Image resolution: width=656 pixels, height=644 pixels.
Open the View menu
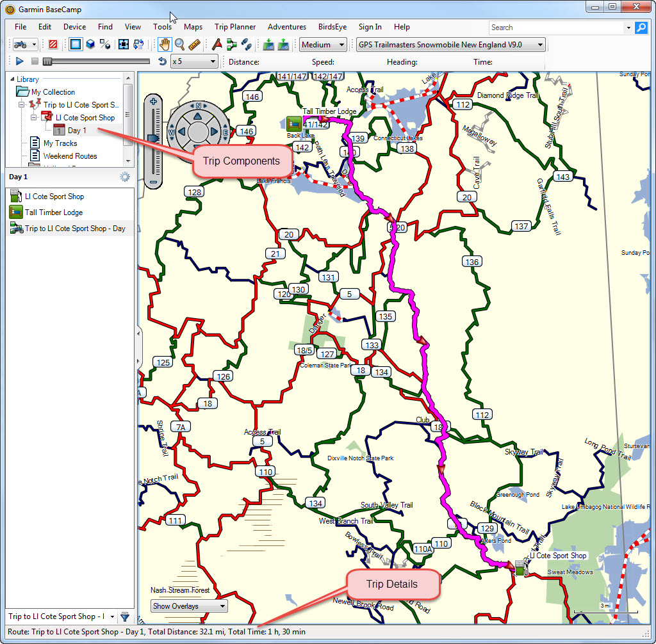point(133,27)
